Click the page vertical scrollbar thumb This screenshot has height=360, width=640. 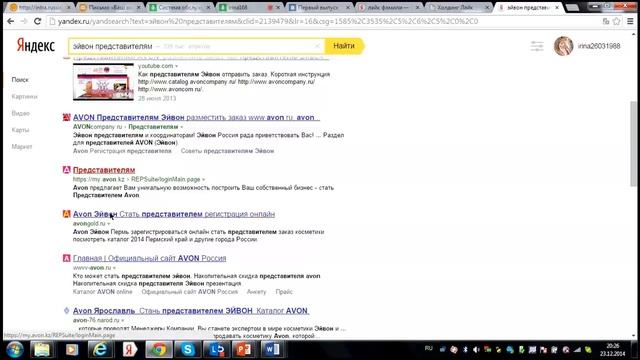coord(633,144)
